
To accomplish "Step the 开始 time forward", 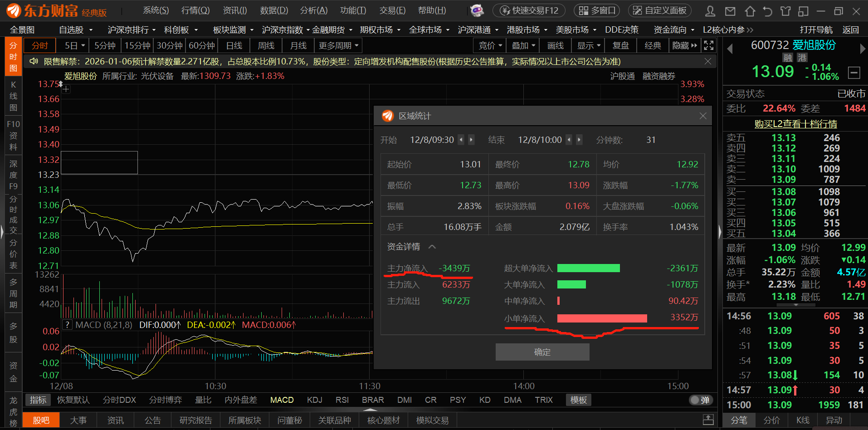I will (471, 140).
